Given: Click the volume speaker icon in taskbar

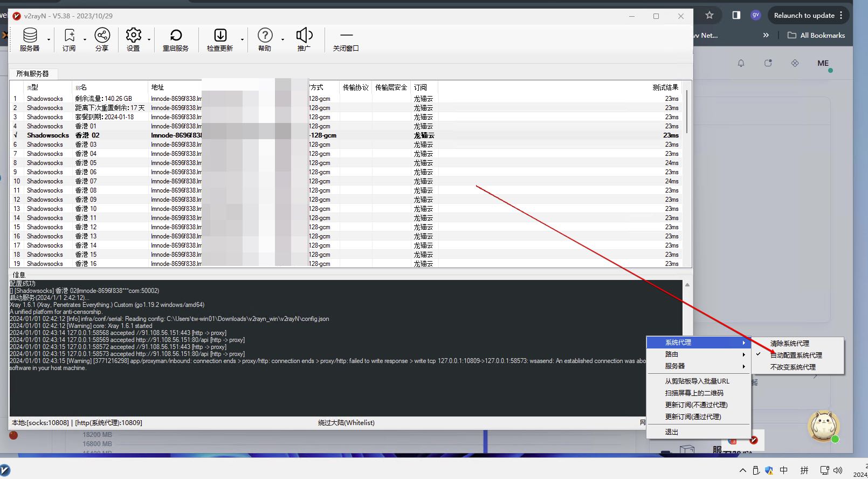Looking at the screenshot, I should [x=837, y=470].
